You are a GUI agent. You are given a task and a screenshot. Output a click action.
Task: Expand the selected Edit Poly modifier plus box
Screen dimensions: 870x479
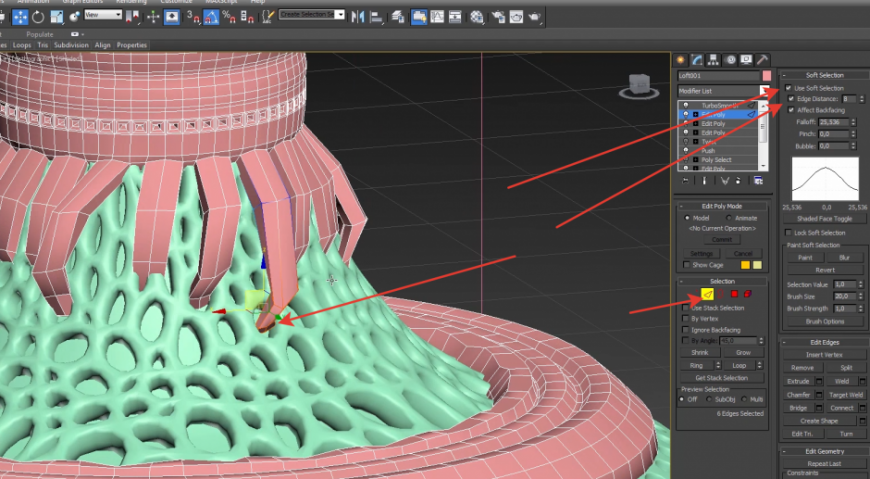click(696, 114)
